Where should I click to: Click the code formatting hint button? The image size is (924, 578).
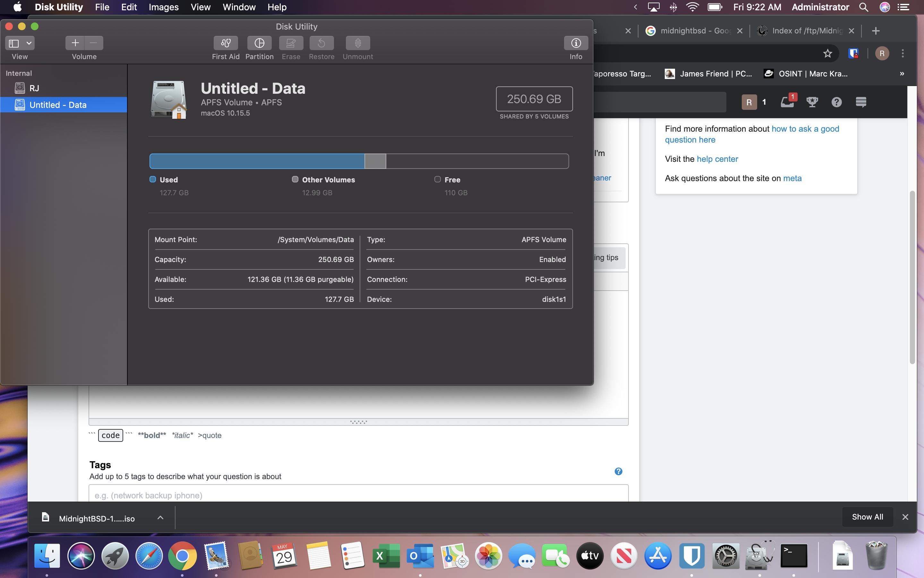[x=110, y=435]
